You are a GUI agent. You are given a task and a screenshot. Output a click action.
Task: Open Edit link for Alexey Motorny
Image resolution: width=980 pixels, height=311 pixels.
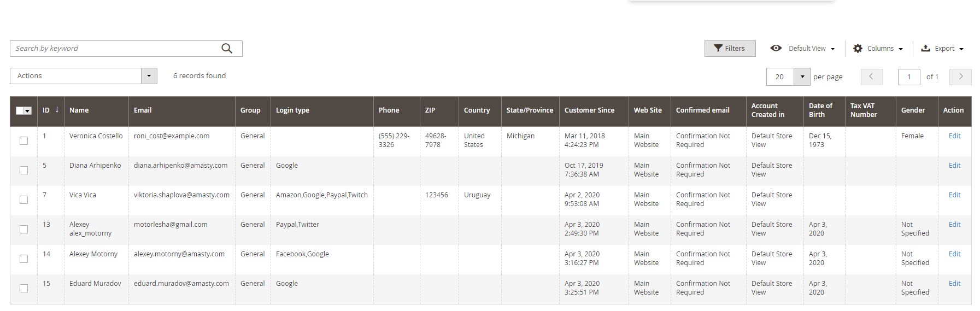click(954, 254)
